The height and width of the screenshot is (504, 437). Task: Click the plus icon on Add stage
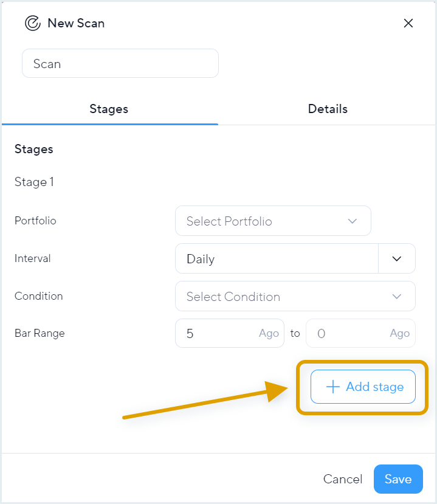333,387
